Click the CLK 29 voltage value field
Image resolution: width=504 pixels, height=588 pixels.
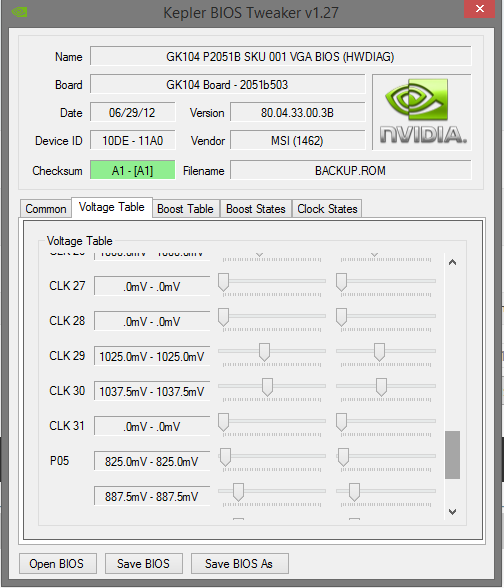(152, 356)
